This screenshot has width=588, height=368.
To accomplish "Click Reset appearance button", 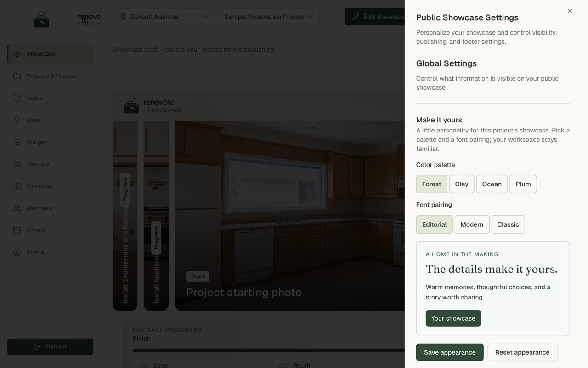I will pos(522,352).
